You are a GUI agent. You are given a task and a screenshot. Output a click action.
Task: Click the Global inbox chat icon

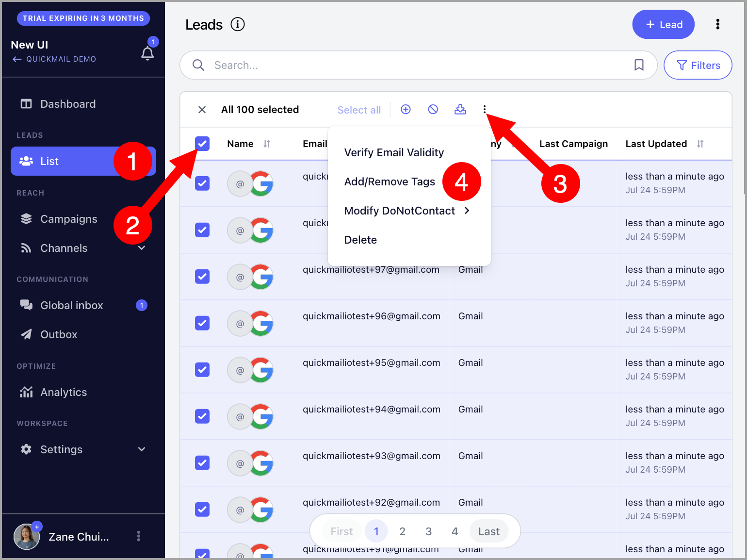26,305
